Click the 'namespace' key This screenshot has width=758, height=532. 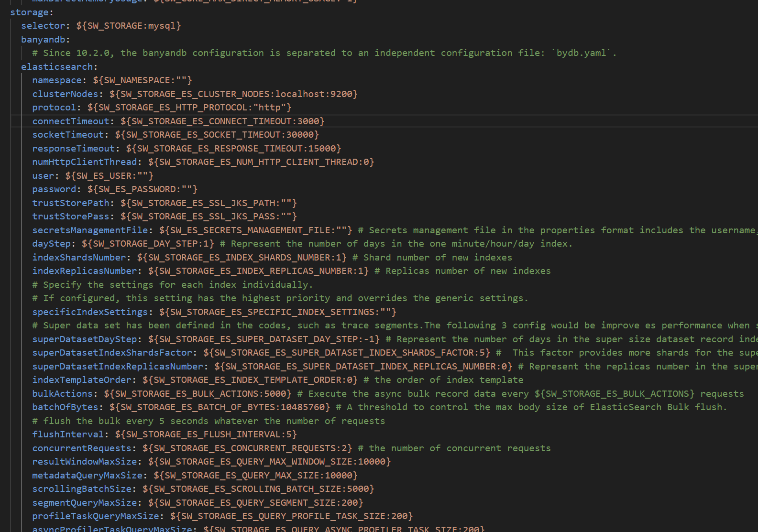click(57, 80)
